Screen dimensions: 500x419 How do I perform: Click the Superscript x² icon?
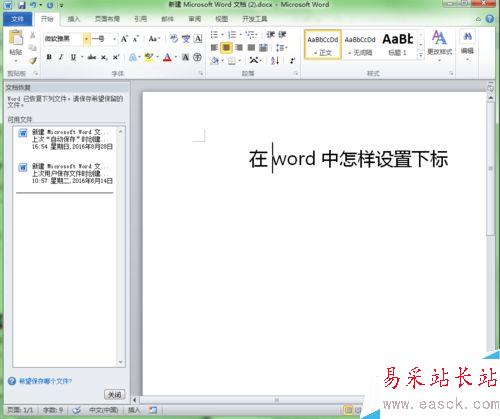tap(116, 57)
